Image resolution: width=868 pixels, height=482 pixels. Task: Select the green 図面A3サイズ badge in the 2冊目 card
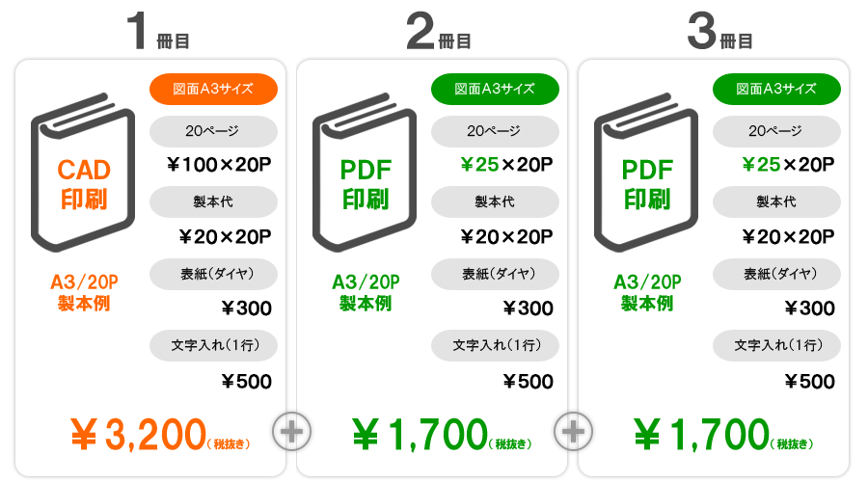point(495,89)
